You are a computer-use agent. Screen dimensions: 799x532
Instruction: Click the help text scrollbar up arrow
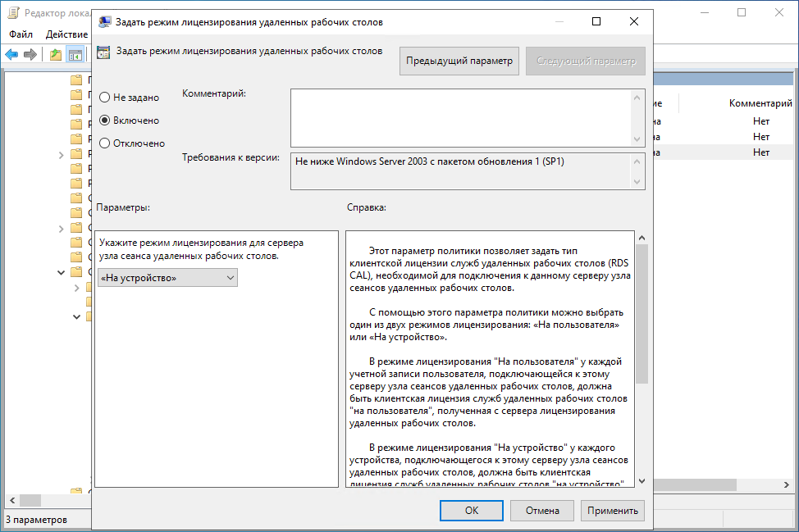[641, 238]
